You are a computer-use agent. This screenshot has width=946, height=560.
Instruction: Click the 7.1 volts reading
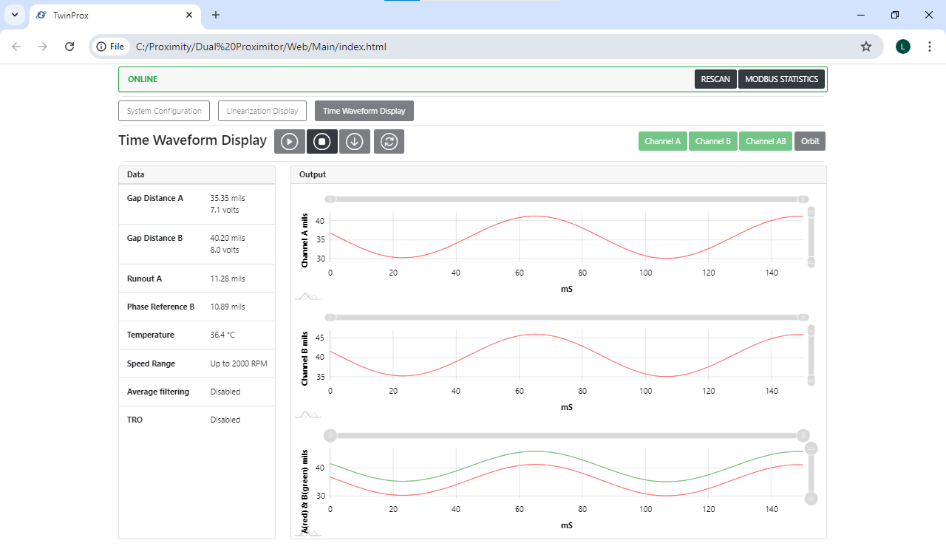tap(225, 210)
